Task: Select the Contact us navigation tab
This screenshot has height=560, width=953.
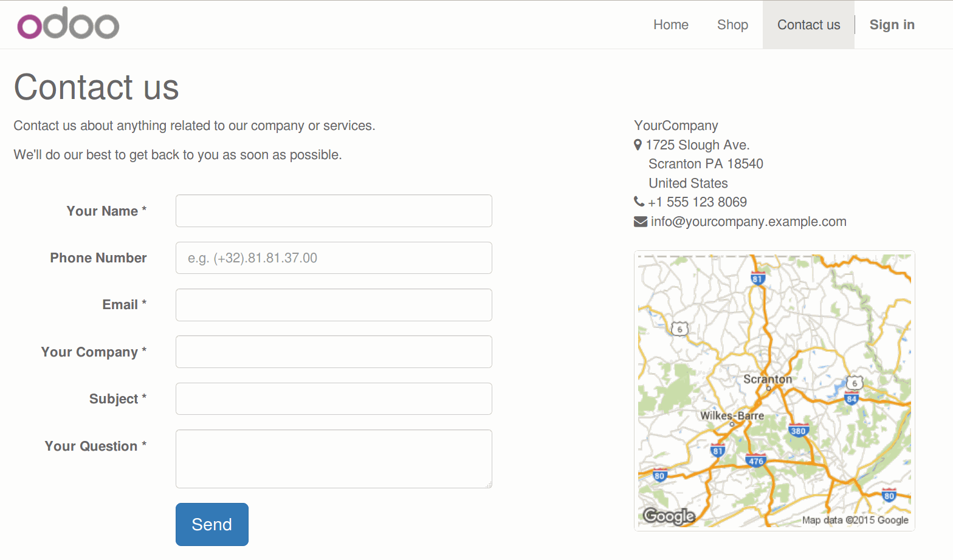Action: [808, 25]
